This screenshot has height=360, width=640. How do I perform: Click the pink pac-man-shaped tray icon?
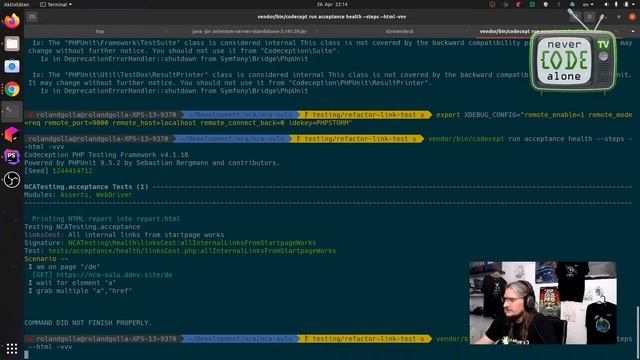(x=519, y=4)
